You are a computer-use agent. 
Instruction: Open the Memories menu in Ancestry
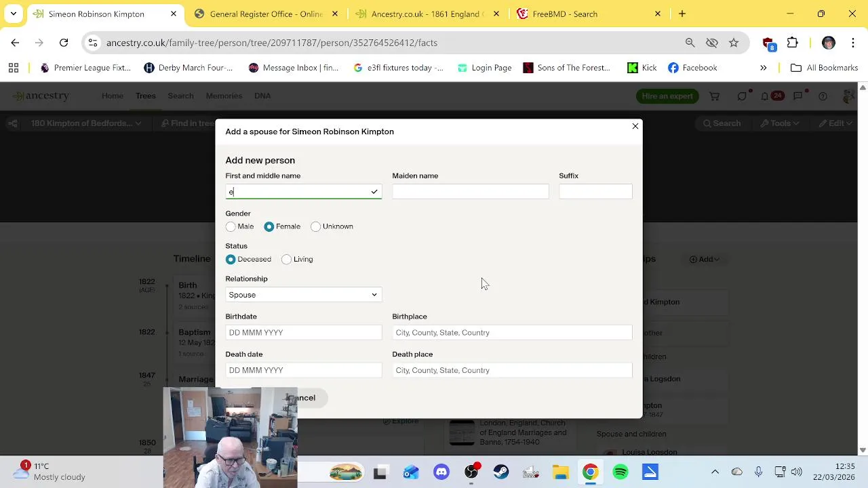(224, 96)
